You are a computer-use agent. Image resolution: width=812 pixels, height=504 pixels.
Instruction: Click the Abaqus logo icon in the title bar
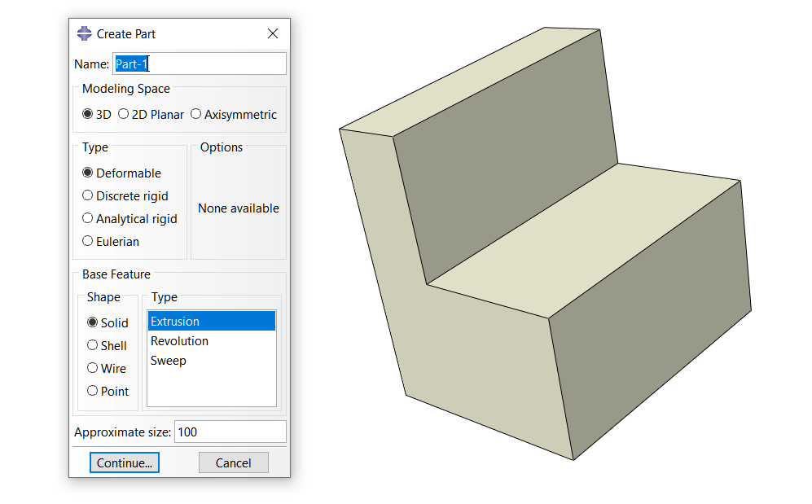pyautogui.click(x=83, y=33)
